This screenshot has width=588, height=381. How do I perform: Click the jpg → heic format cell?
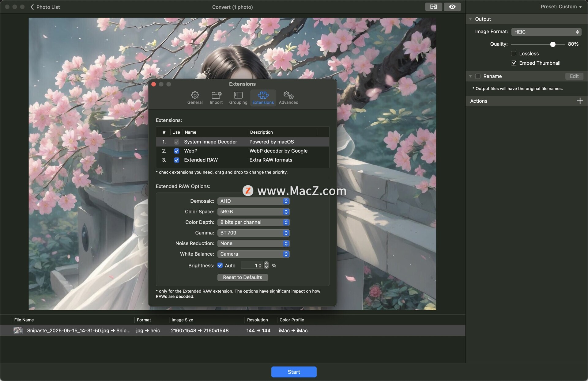(148, 331)
